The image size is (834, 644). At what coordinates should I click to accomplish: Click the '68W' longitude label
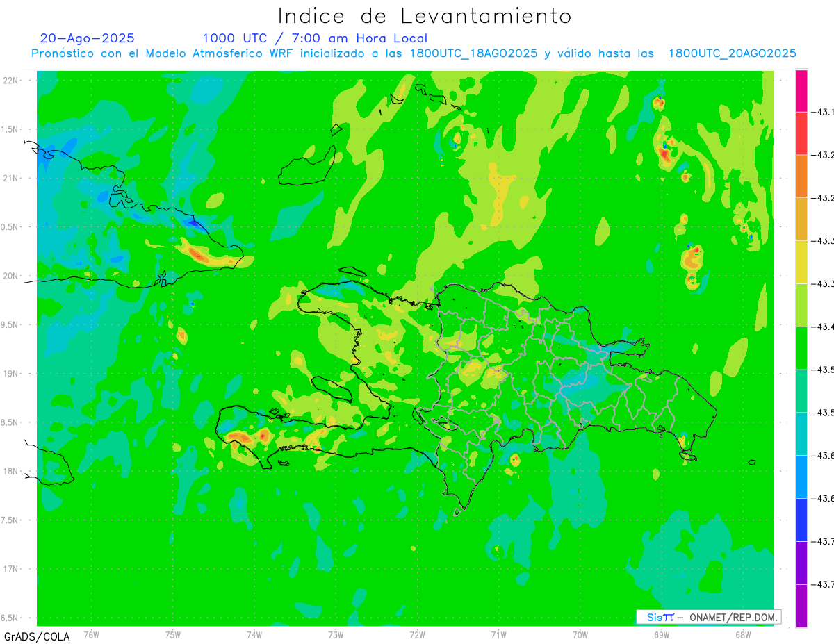[743, 635]
